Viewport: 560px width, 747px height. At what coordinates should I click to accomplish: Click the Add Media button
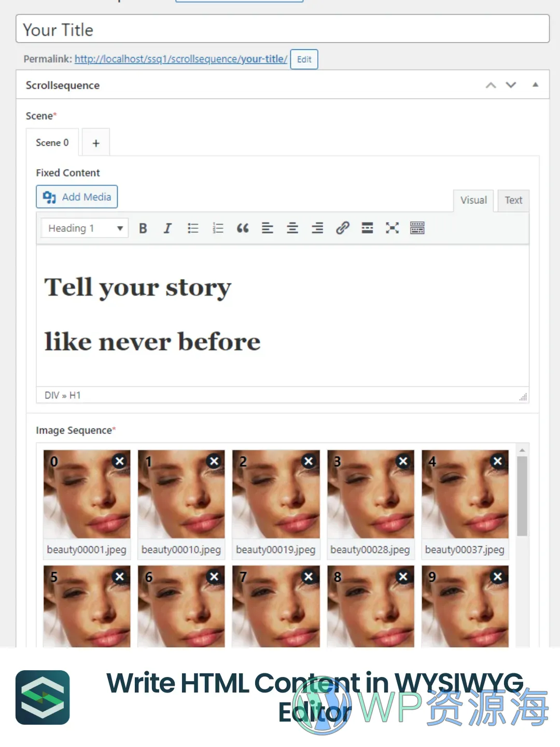point(77,197)
